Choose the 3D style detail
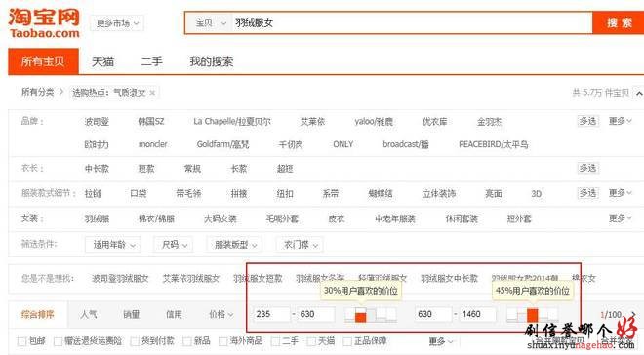644x355 pixels. click(x=537, y=194)
